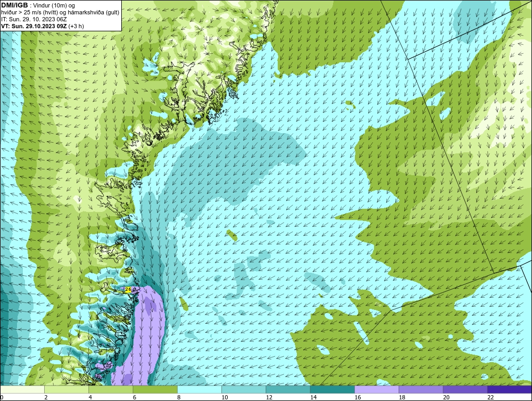Click the darkest purple legend swatch above 22

(x=509, y=389)
